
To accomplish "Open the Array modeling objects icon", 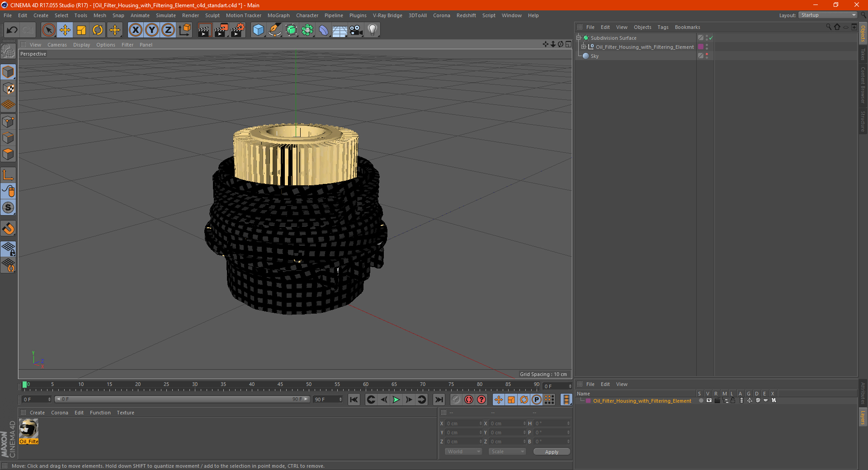I will [x=308, y=30].
